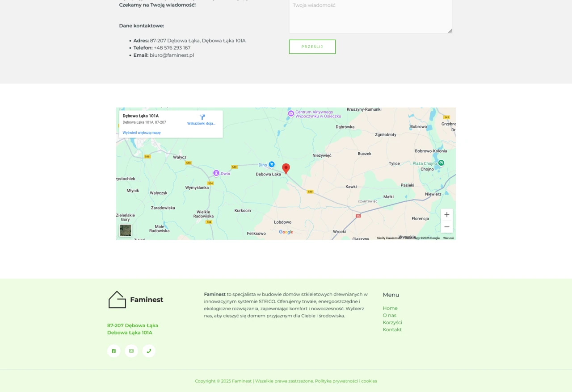Click into the Twoja wiadomość text area
572x392 pixels.
coord(370,17)
